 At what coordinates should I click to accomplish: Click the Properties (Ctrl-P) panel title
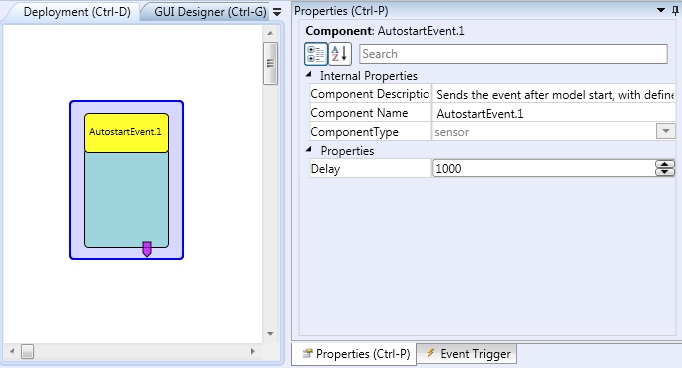(x=341, y=11)
